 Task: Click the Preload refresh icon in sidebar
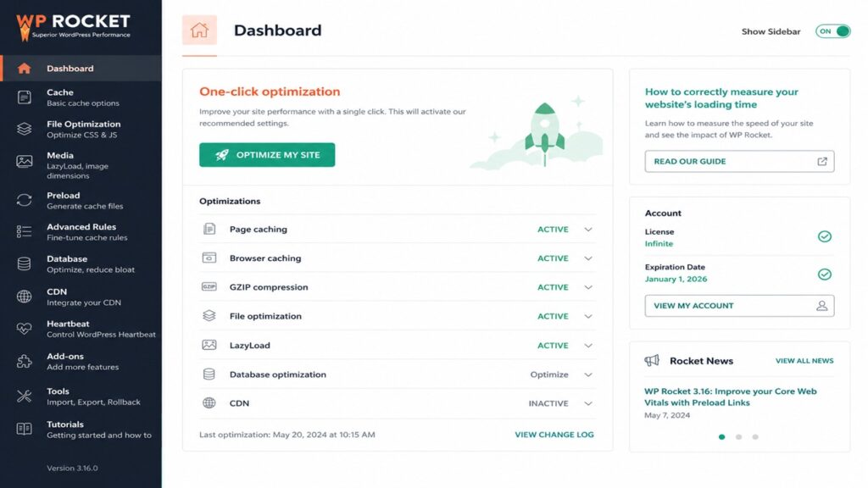(24, 200)
